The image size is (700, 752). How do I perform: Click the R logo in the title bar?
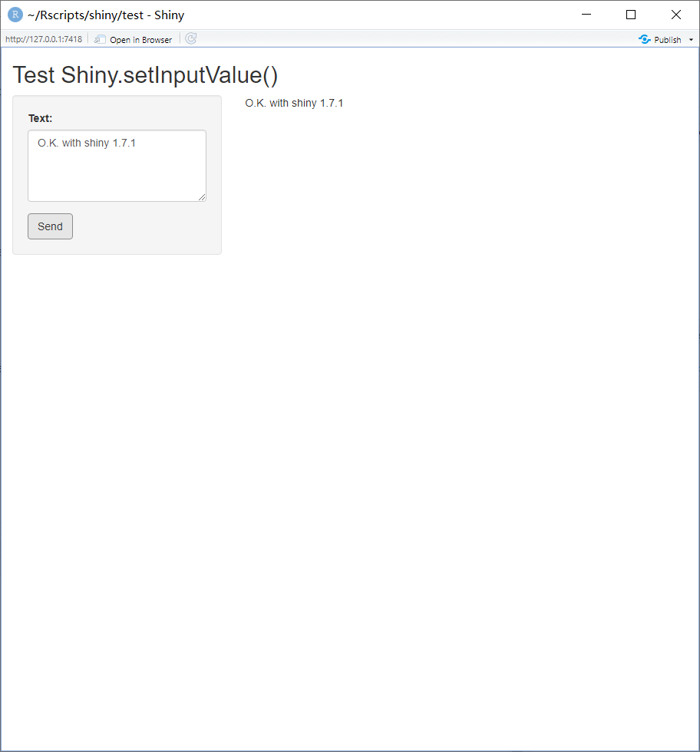click(15, 15)
